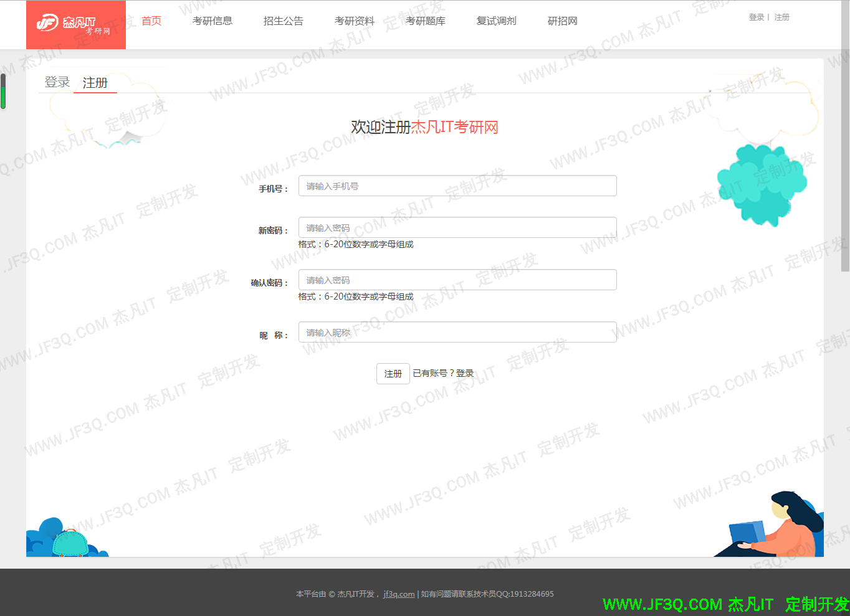850x616 pixels.
Task: Focus the 昵称 nickname field
Action: coord(457,332)
